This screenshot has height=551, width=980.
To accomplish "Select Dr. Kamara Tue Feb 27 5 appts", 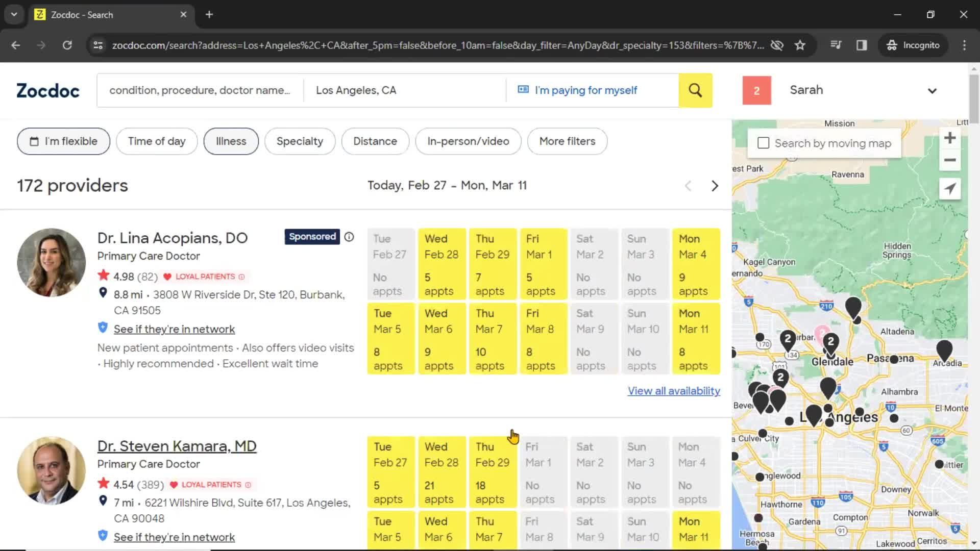I will click(x=391, y=472).
